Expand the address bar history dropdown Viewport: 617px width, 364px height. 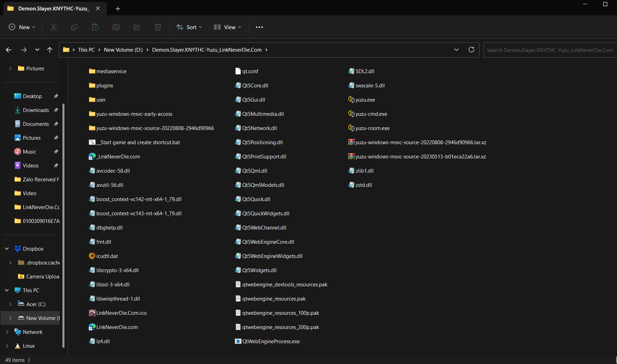coord(457,50)
